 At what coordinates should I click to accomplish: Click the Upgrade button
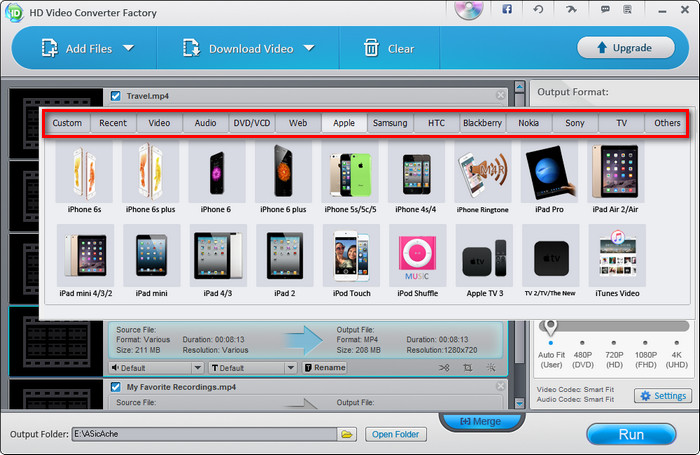tap(626, 47)
